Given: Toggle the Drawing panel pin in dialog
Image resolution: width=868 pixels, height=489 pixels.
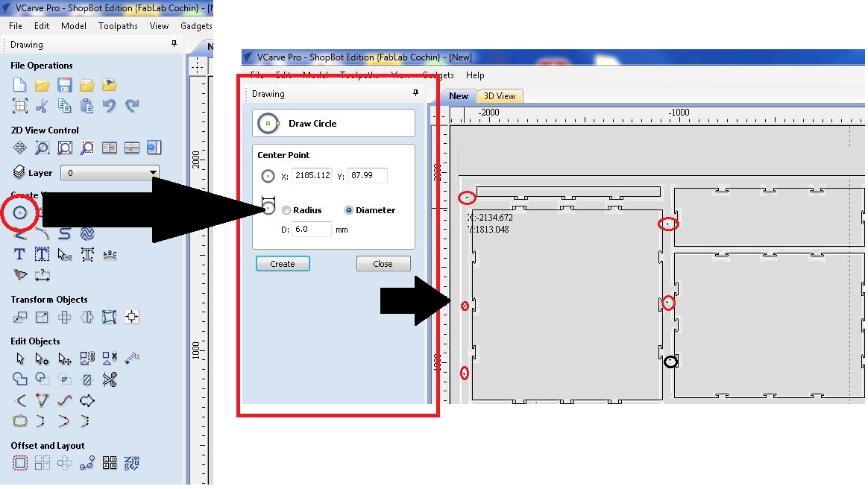Looking at the screenshot, I should pyautogui.click(x=416, y=93).
